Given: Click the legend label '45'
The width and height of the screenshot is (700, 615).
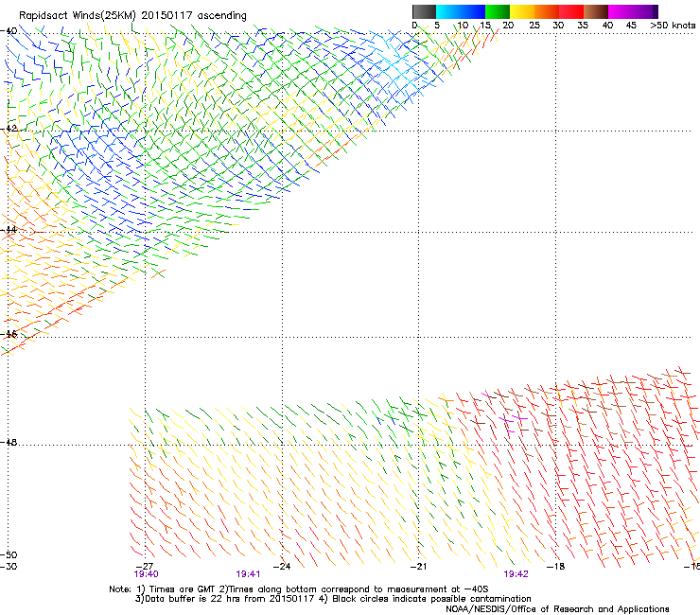Looking at the screenshot, I should (631, 26).
